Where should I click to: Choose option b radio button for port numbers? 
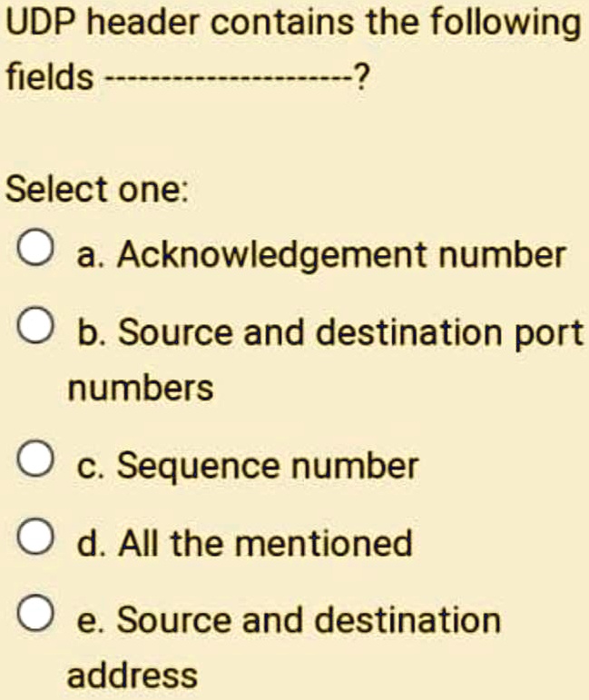point(36,325)
